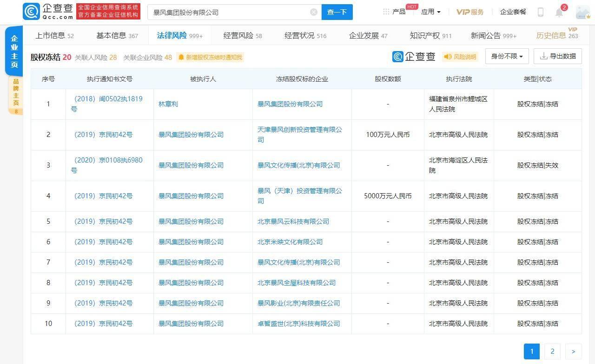Click 导出数据 export button
The width and height of the screenshot is (595, 364).
coord(558,56)
